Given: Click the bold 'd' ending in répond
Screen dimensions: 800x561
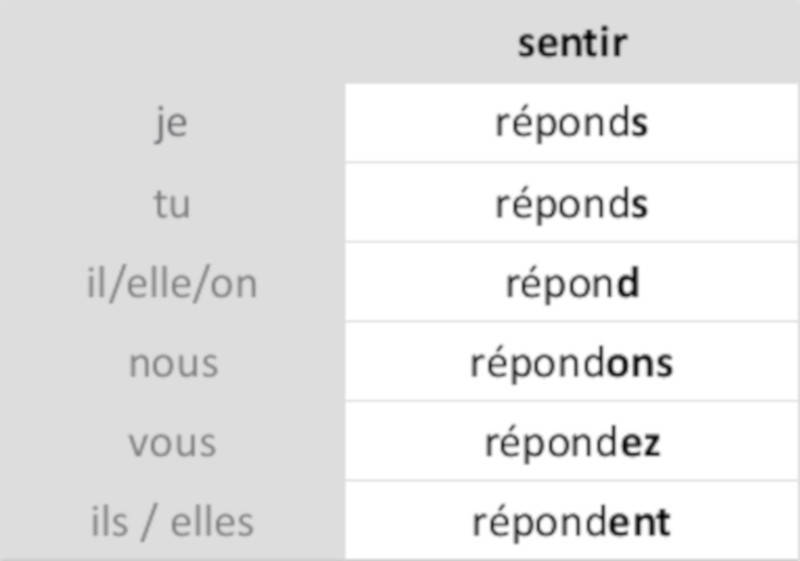Looking at the screenshot, I should (628, 284).
